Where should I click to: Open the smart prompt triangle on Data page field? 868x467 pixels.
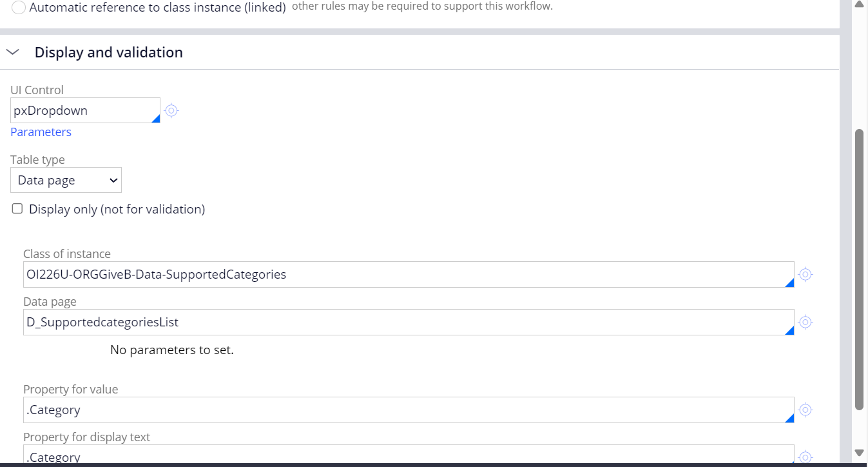tap(789, 330)
